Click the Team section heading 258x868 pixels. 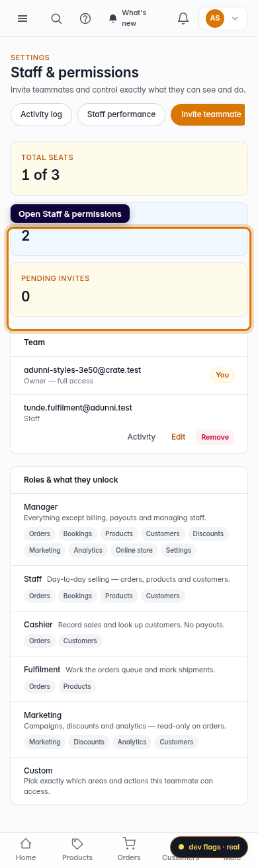coord(34,342)
